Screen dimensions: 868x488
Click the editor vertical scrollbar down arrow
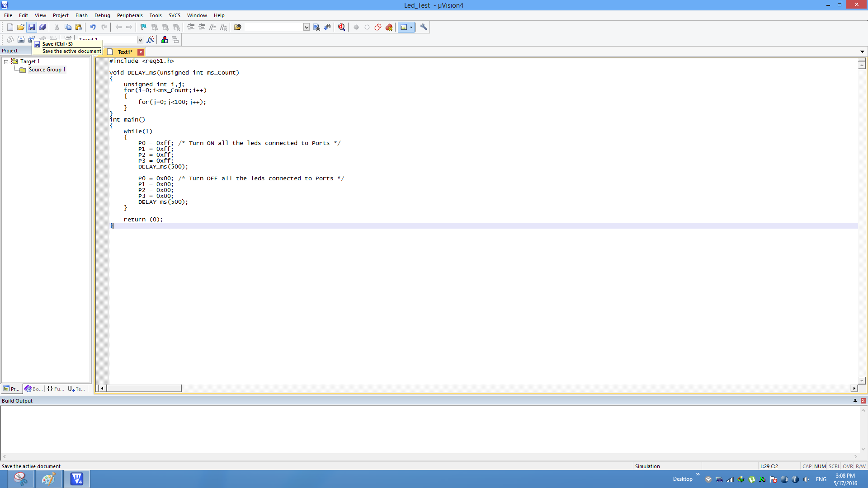pyautogui.click(x=862, y=381)
